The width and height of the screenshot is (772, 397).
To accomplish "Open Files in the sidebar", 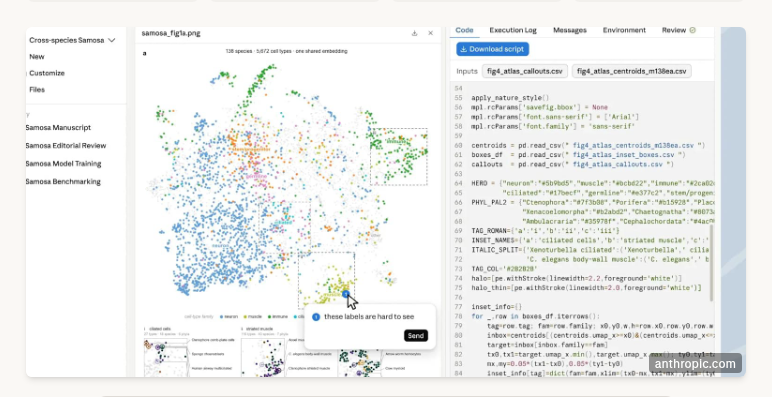I will [37, 90].
